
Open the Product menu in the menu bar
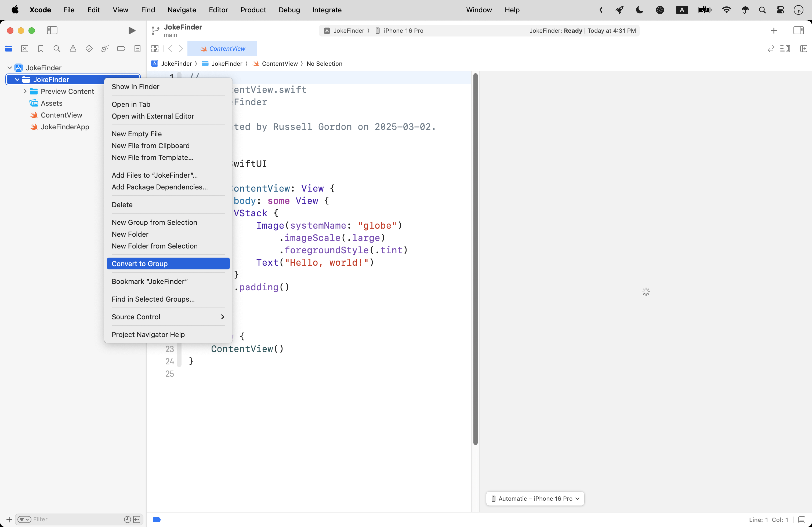[253, 10]
